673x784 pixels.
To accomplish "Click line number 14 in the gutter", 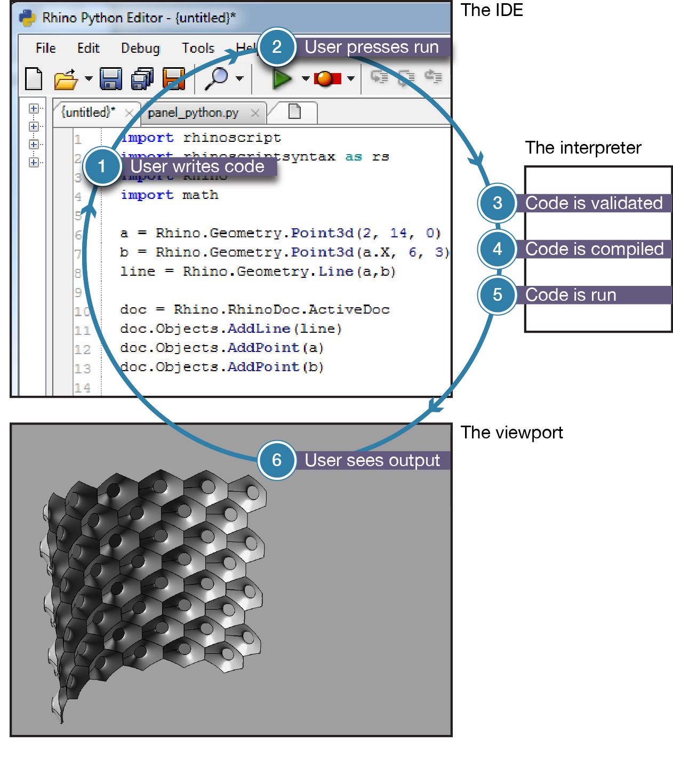I will [x=82, y=388].
